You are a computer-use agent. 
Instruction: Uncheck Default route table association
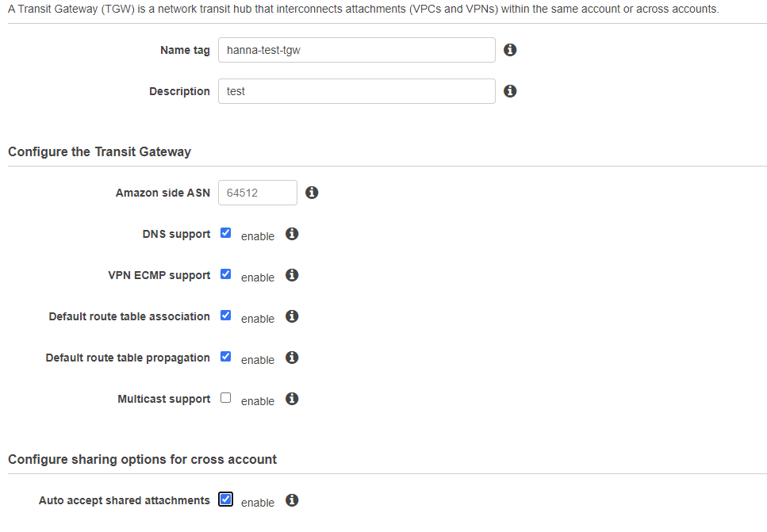(225, 316)
